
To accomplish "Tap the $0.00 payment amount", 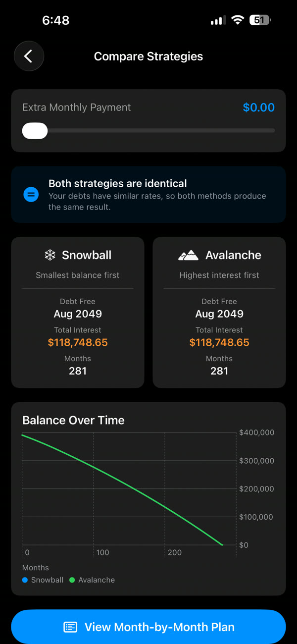I will click(258, 107).
